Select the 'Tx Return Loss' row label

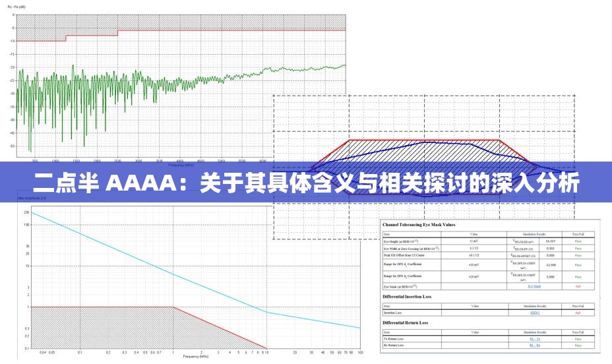pos(394,339)
